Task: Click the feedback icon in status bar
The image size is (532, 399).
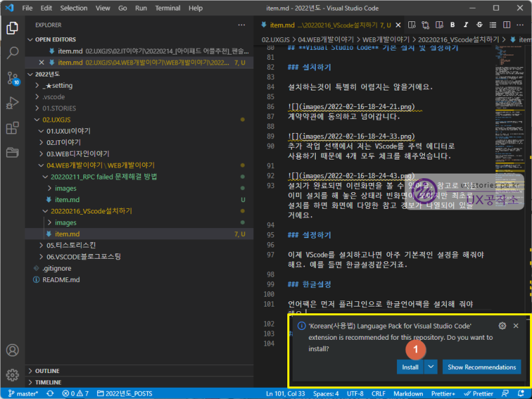Action: (505, 393)
